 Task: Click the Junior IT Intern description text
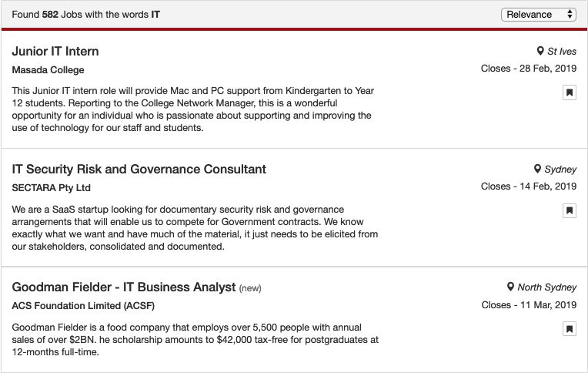tap(192, 109)
